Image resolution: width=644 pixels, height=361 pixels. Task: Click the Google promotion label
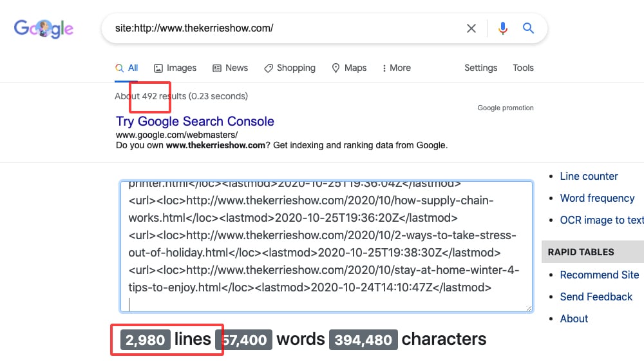pyautogui.click(x=505, y=108)
